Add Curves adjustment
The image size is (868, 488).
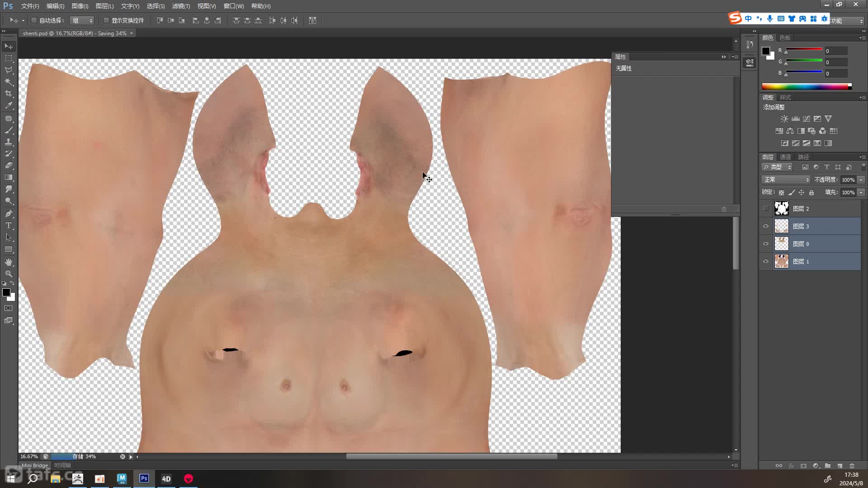click(807, 119)
